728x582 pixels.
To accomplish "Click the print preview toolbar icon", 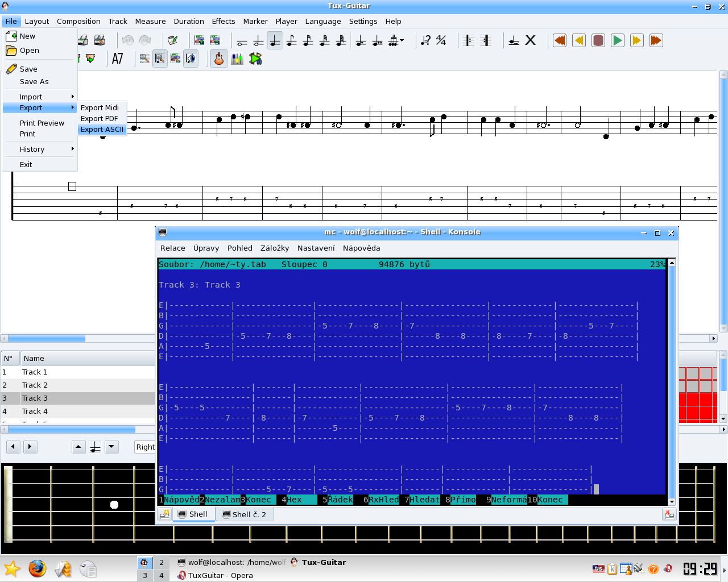I will [100, 40].
